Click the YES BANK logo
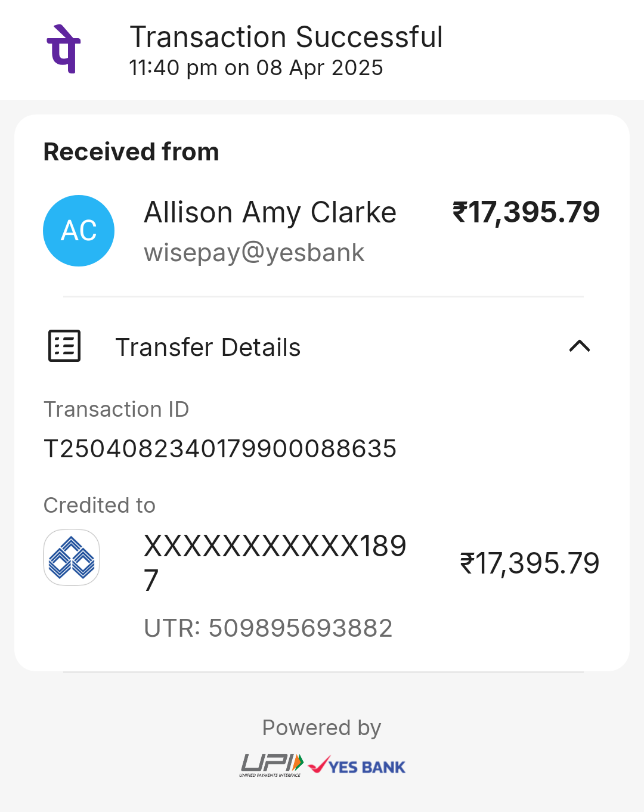The width and height of the screenshot is (644, 812). click(x=357, y=765)
